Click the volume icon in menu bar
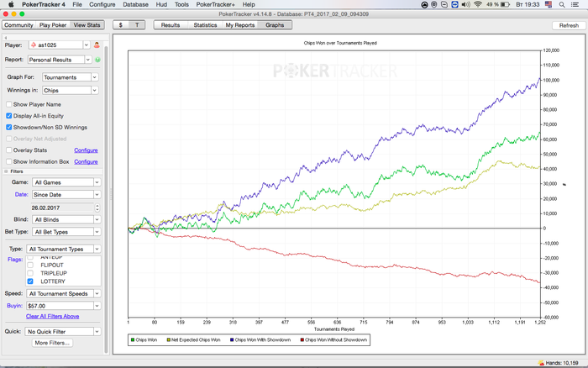588x368 pixels. [465, 4]
